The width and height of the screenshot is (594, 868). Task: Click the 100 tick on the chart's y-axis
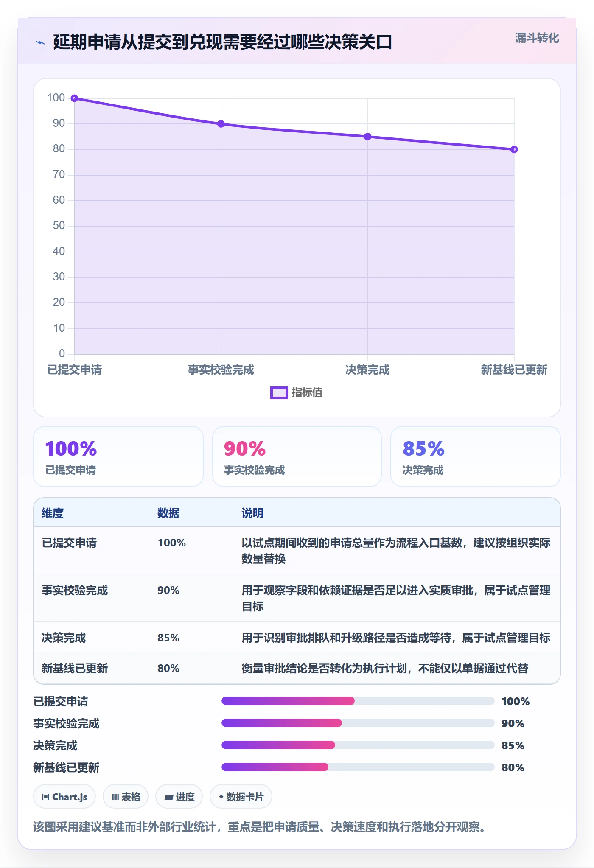pos(56,98)
